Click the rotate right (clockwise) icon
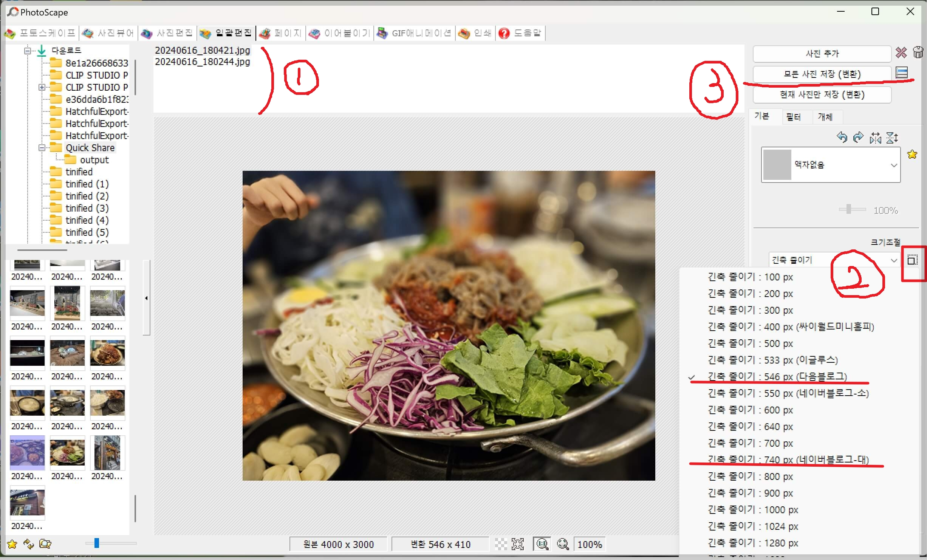Viewport: 927px width, 560px height. tap(858, 137)
